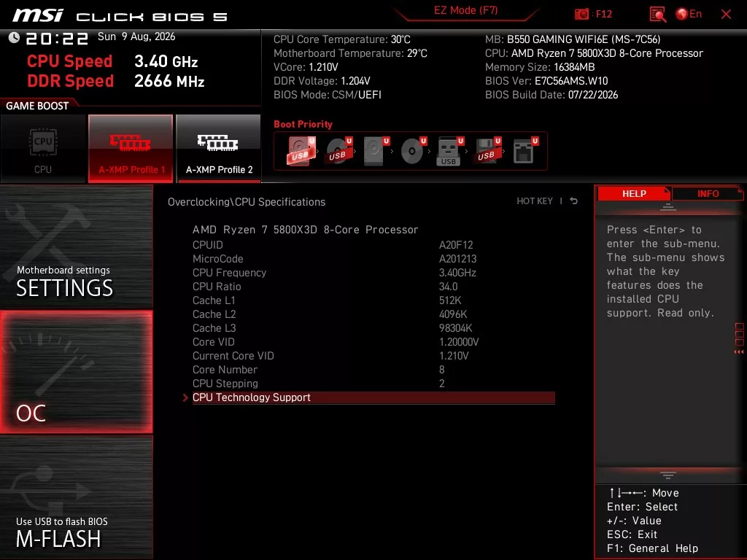Click the MSI logo
747x560 pixels.
pos(38,15)
